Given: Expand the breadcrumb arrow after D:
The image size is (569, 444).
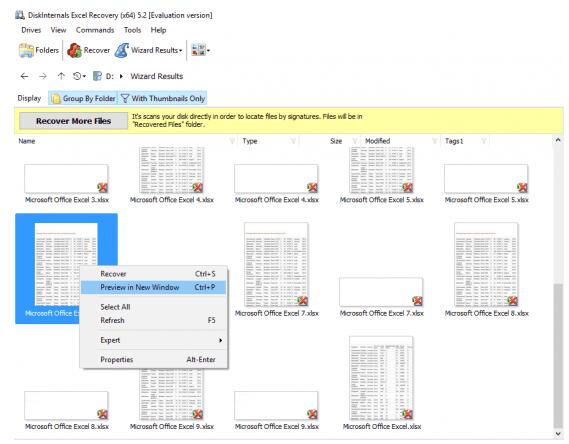Looking at the screenshot, I should (x=121, y=76).
